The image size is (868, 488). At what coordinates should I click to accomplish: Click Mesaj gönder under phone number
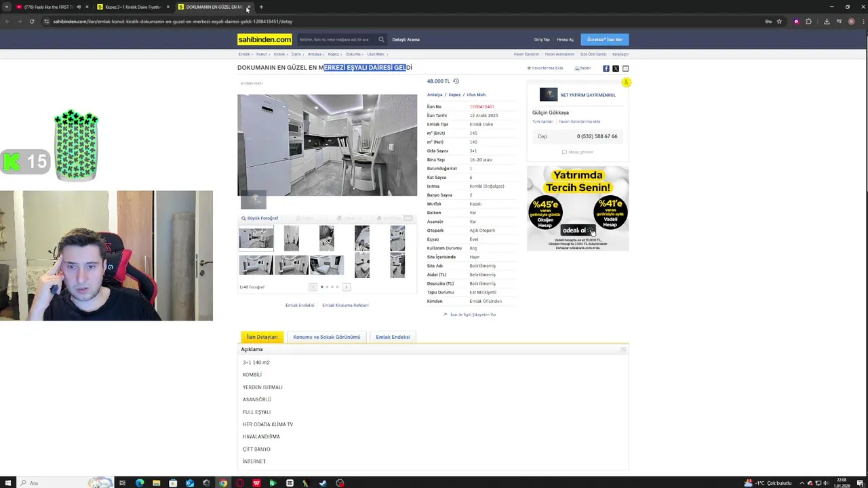coord(578,152)
